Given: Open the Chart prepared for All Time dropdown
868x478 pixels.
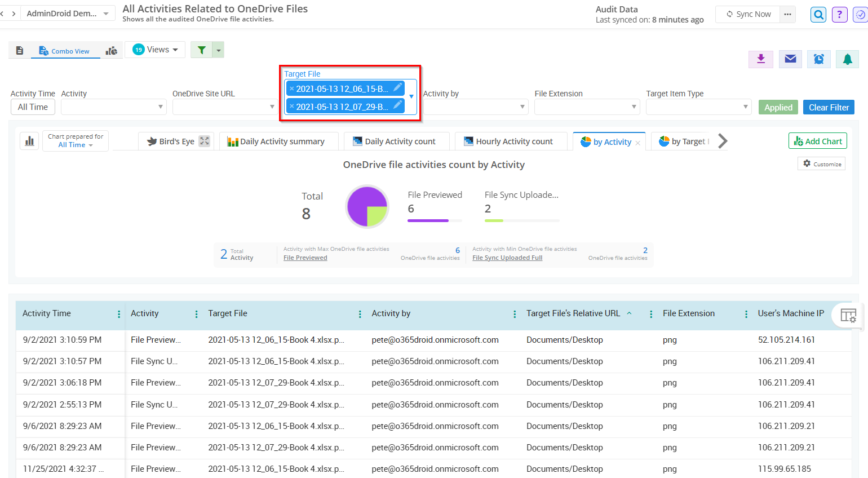Looking at the screenshot, I should [76, 141].
